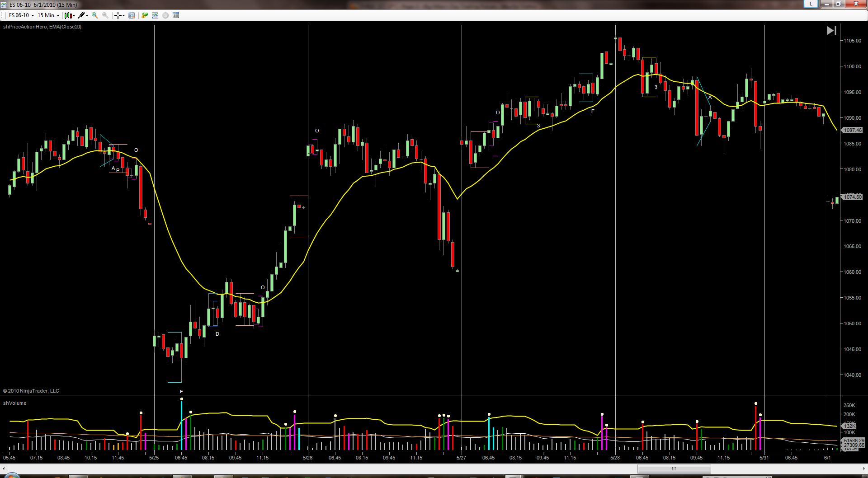Click the 1040.00 price axis label

[x=852, y=375]
